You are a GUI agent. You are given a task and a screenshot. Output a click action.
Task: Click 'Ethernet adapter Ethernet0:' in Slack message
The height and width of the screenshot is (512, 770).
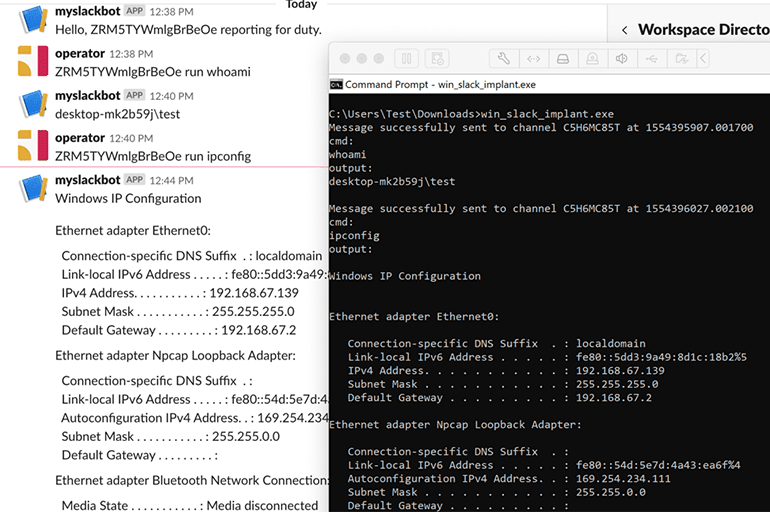(133, 231)
